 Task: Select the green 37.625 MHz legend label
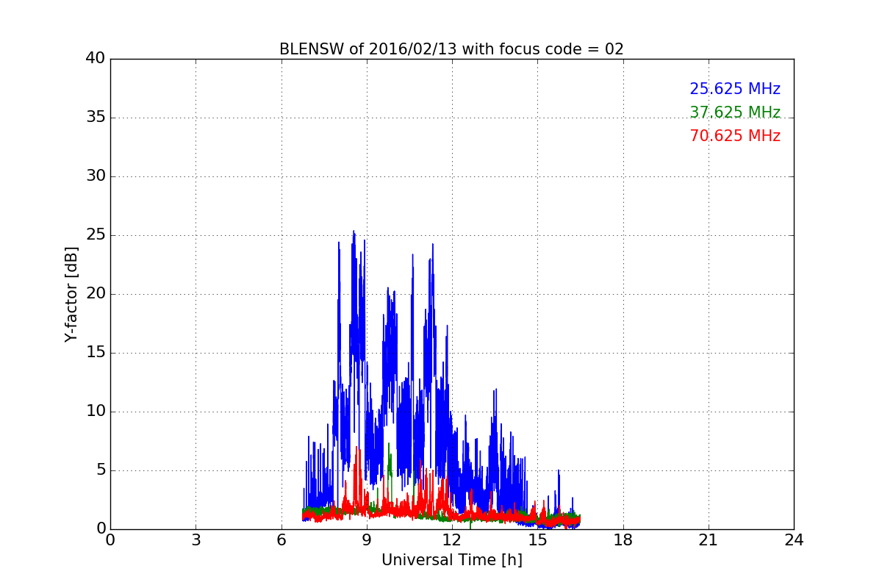pos(735,112)
